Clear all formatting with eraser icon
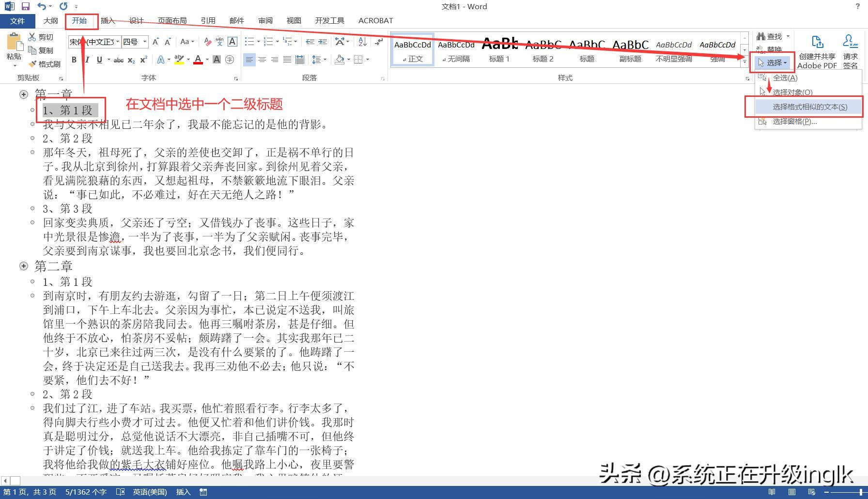This screenshot has width=868, height=499. point(207,42)
